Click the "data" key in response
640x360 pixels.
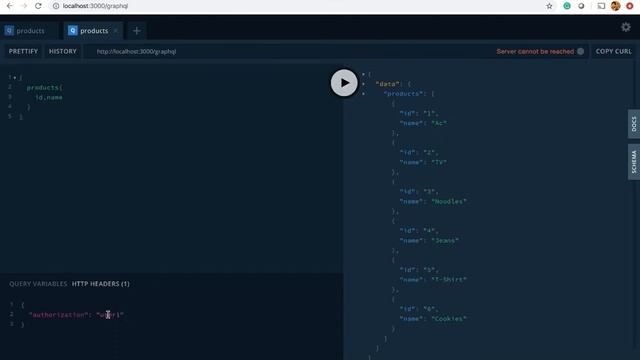(x=387, y=84)
